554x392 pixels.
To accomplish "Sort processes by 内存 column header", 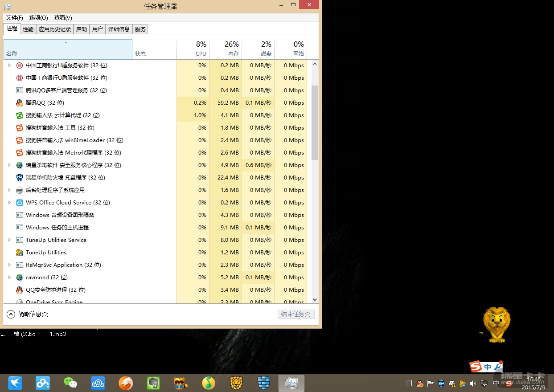I will 226,49.
